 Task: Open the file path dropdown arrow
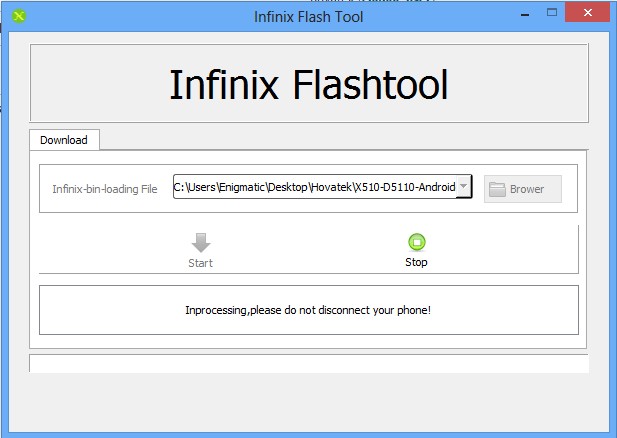(x=464, y=187)
